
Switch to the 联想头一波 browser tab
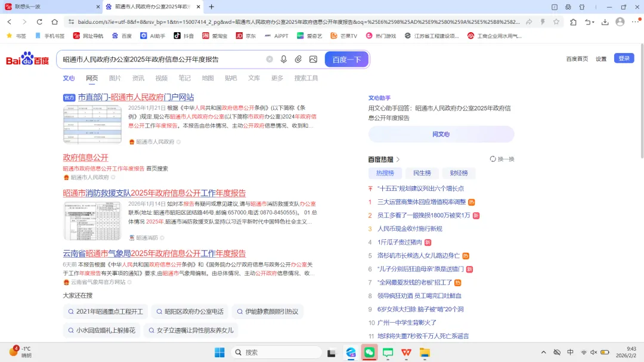pyautogui.click(x=51, y=7)
